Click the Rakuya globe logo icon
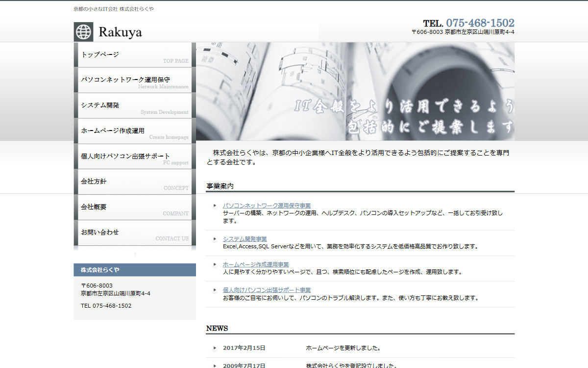Viewport: 588px width, 368px height. tap(83, 32)
